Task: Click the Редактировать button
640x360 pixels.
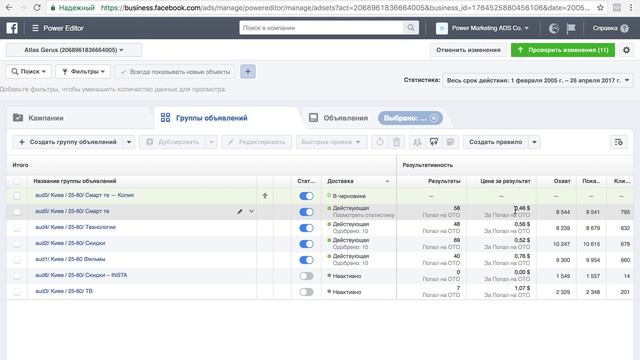Action: pyautogui.click(x=257, y=142)
